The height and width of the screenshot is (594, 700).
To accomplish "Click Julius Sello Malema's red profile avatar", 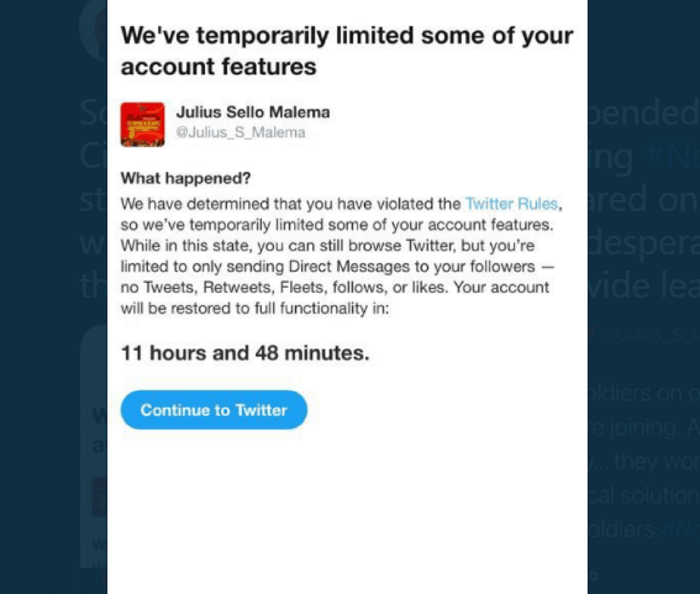I will (142, 124).
